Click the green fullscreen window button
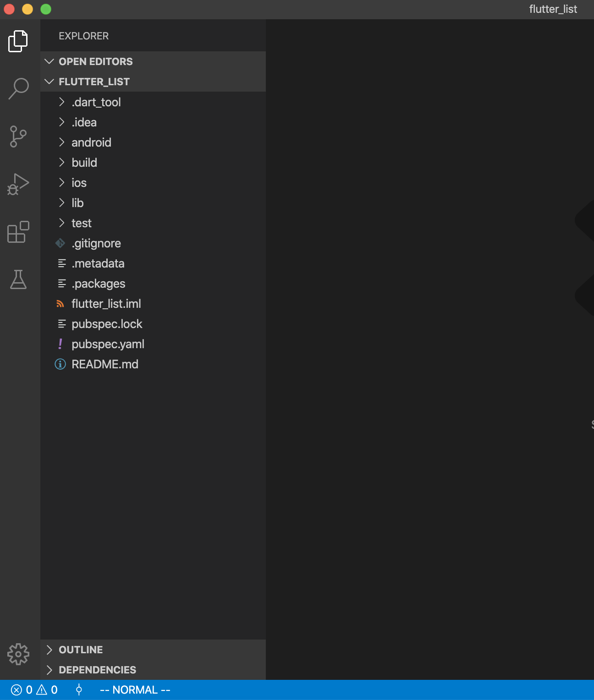The image size is (594, 700). pos(46,9)
